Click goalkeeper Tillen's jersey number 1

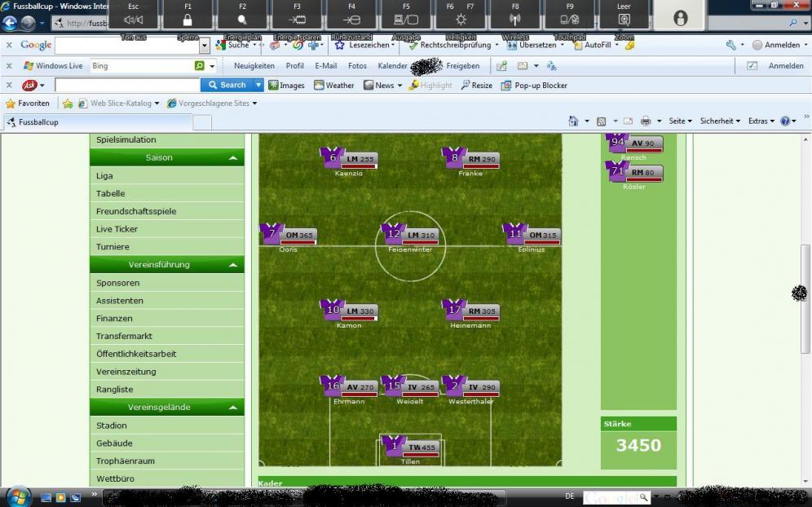pos(394,445)
